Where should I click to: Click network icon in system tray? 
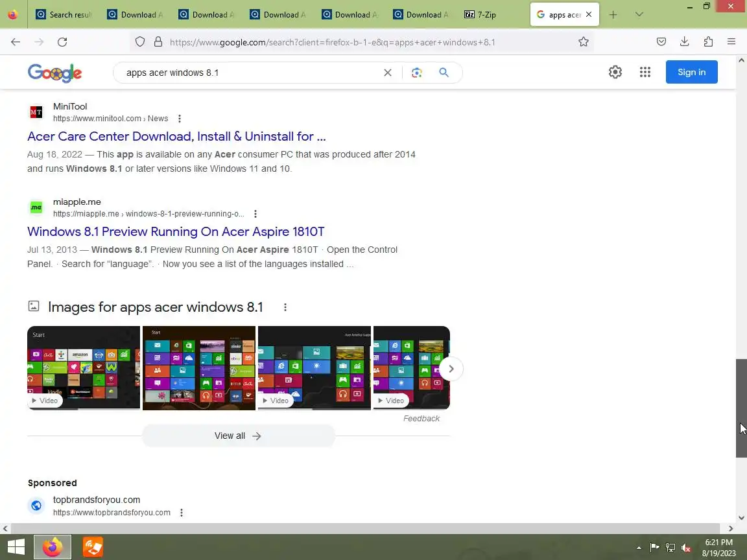[670, 548]
